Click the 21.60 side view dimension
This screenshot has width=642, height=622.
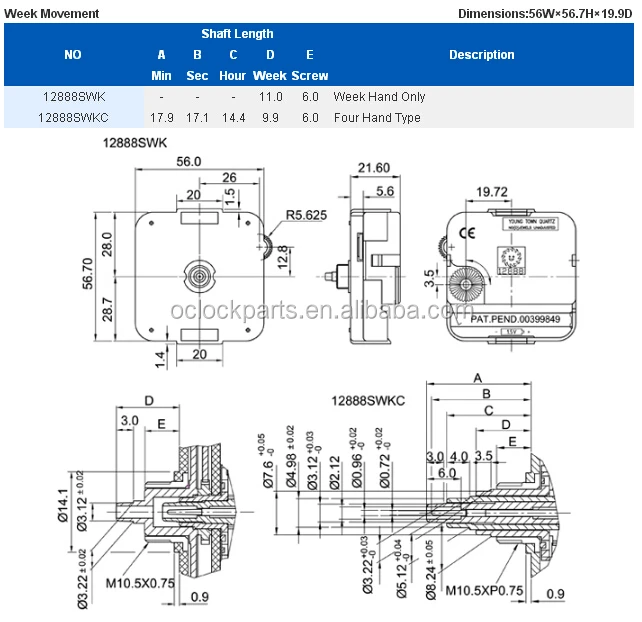click(374, 168)
